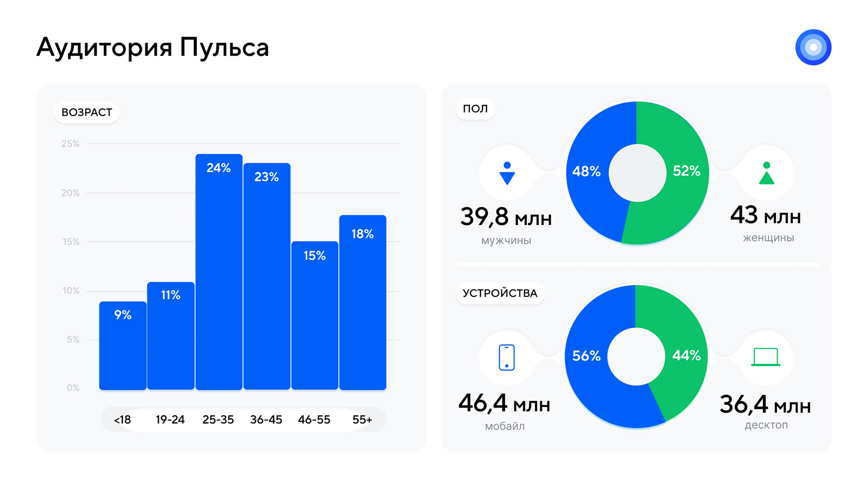Click the 11% bar for ages 19-24
Viewport: 868px width, 488px height.
[171, 336]
